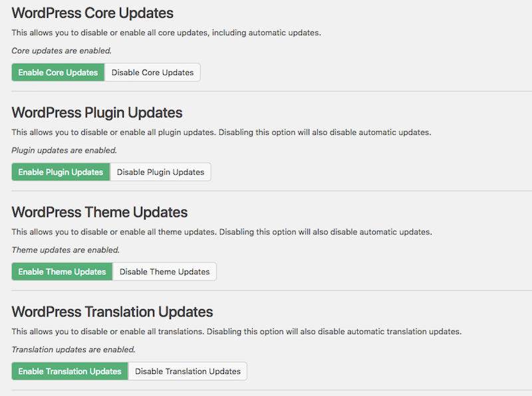Click the theme updates description sentence
The image size is (532, 396).
click(x=221, y=233)
